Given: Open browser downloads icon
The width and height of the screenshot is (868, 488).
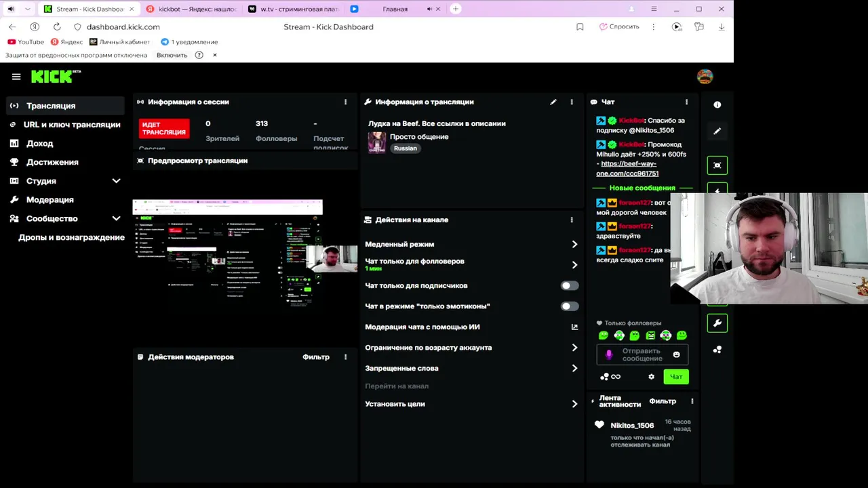Looking at the screenshot, I should (x=722, y=26).
